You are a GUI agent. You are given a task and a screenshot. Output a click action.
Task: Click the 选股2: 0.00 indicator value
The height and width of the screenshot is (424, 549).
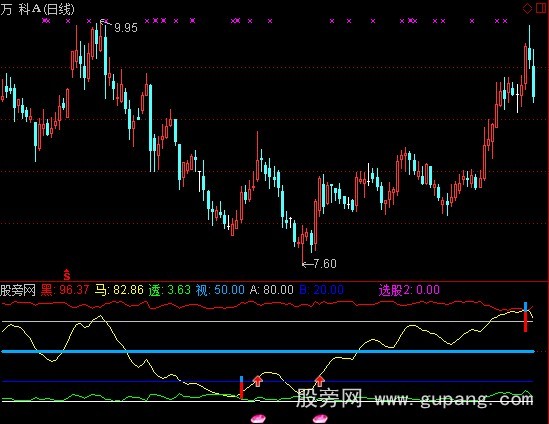point(409,290)
